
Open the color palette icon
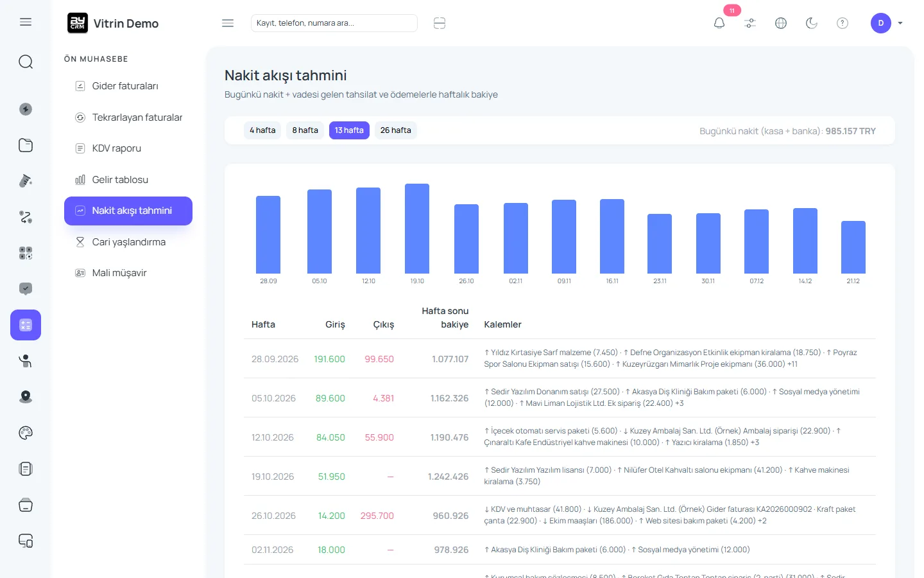pos(26,433)
